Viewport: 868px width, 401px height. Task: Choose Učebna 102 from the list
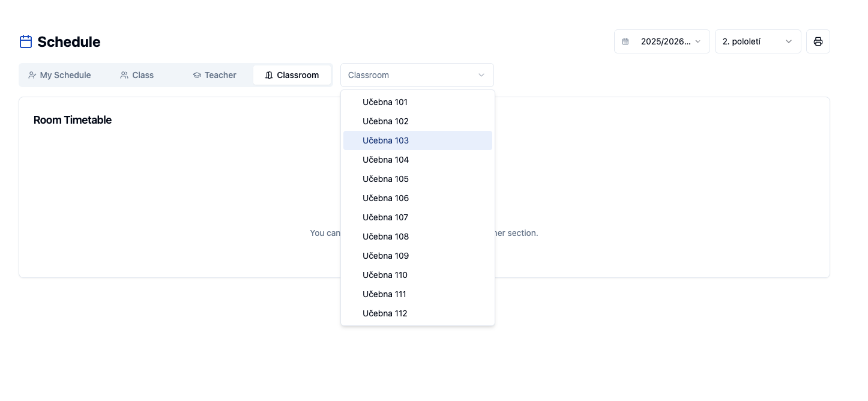pyautogui.click(x=418, y=121)
